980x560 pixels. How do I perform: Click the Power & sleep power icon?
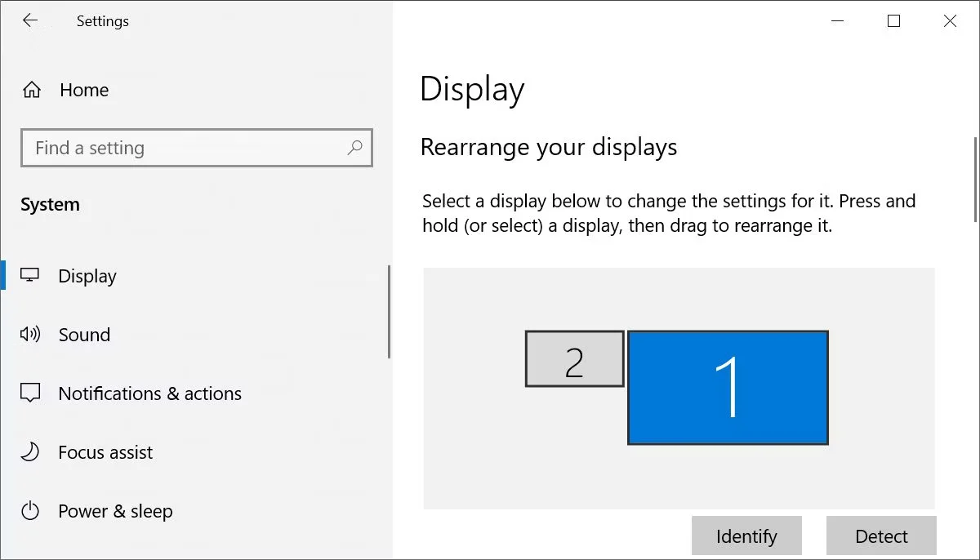click(30, 511)
